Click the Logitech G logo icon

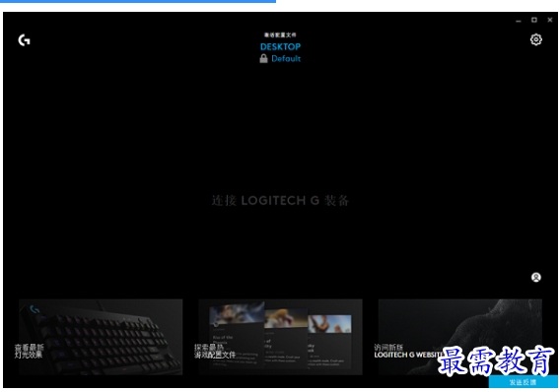pos(25,40)
